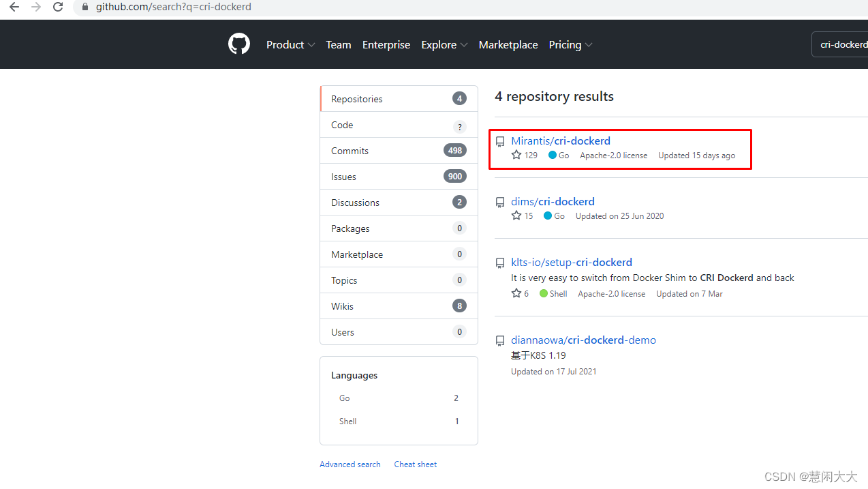Click the star icon showing 15 stars

click(516, 216)
